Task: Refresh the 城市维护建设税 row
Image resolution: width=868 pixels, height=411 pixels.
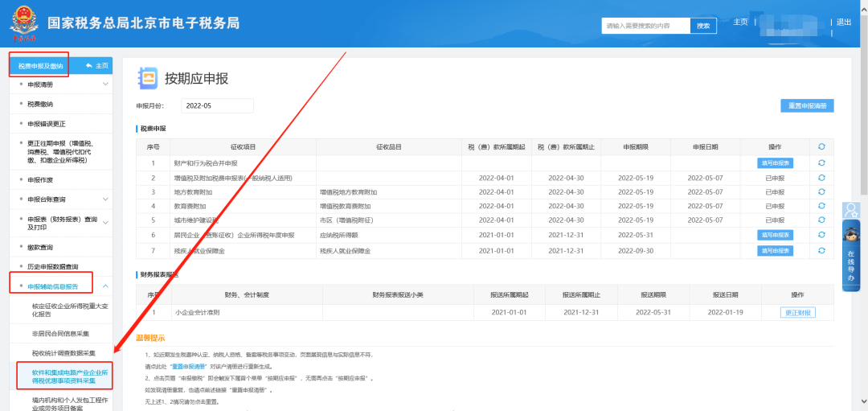Action: 821,220
